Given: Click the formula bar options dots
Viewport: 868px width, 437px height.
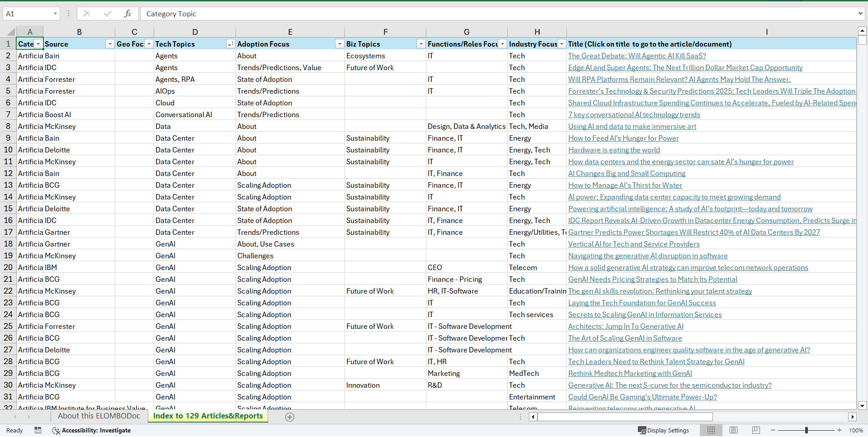Looking at the screenshot, I should pos(68,14).
